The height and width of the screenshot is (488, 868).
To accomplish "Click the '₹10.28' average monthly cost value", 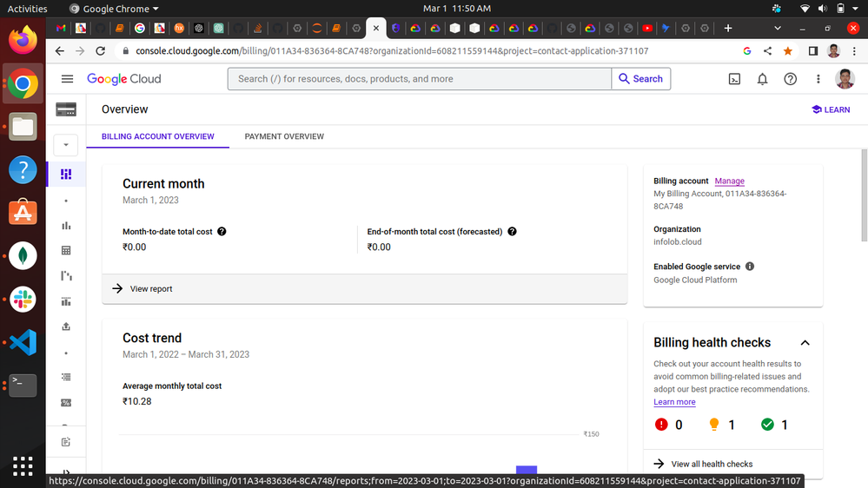I will point(136,401).
